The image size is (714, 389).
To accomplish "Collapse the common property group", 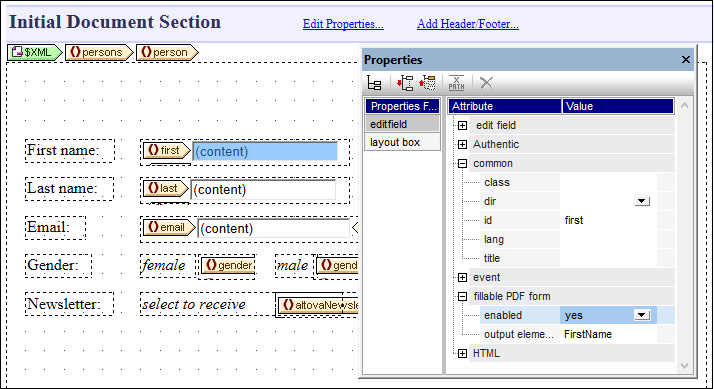I will click(462, 164).
